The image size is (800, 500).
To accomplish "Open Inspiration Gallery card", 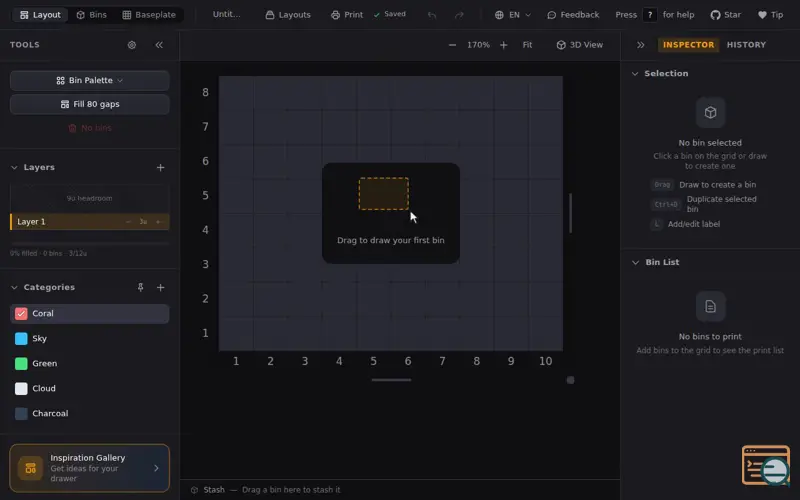I will click(x=90, y=468).
